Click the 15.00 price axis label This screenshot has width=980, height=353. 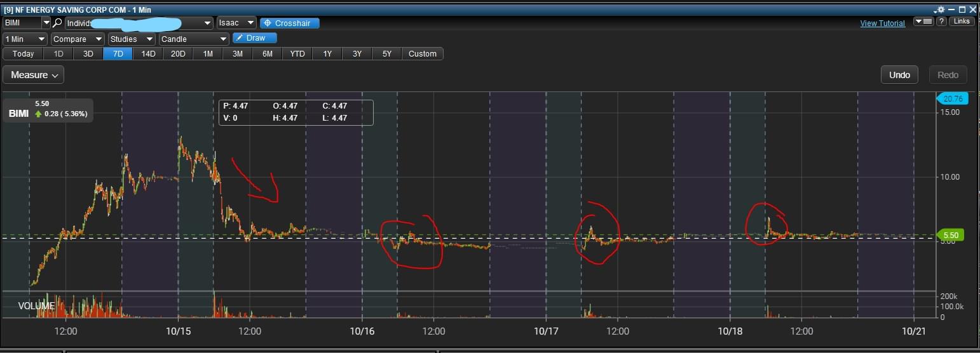click(950, 112)
